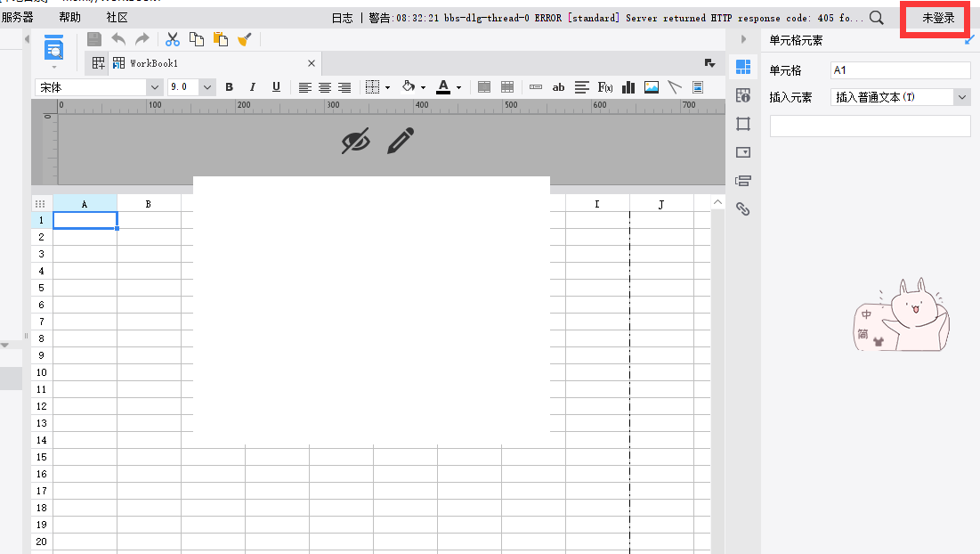
Task: Open cell attributes panel icon with info badge
Action: (743, 95)
